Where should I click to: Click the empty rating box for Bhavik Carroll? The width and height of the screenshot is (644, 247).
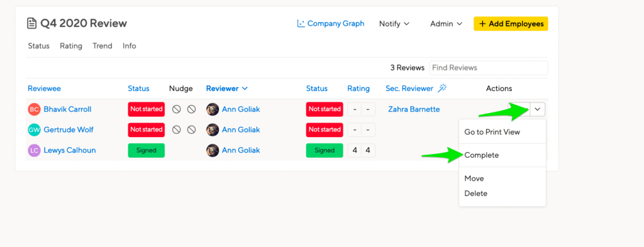(362, 109)
